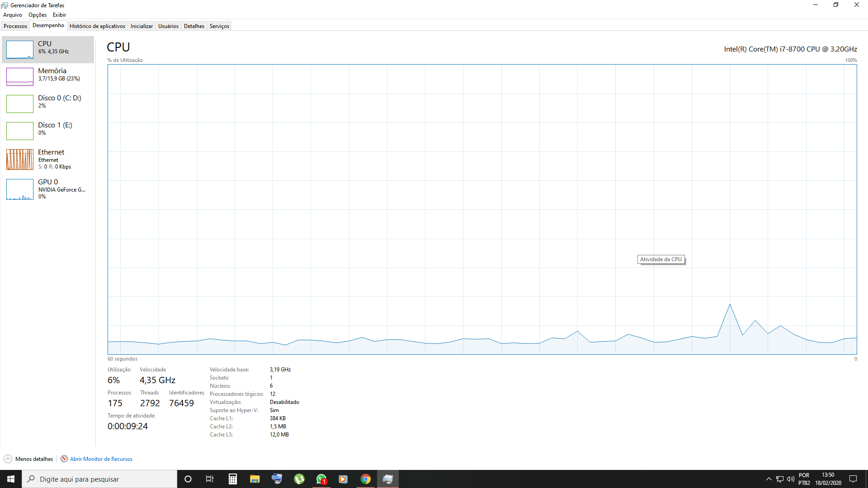Launch Calculator from the taskbar

232,479
